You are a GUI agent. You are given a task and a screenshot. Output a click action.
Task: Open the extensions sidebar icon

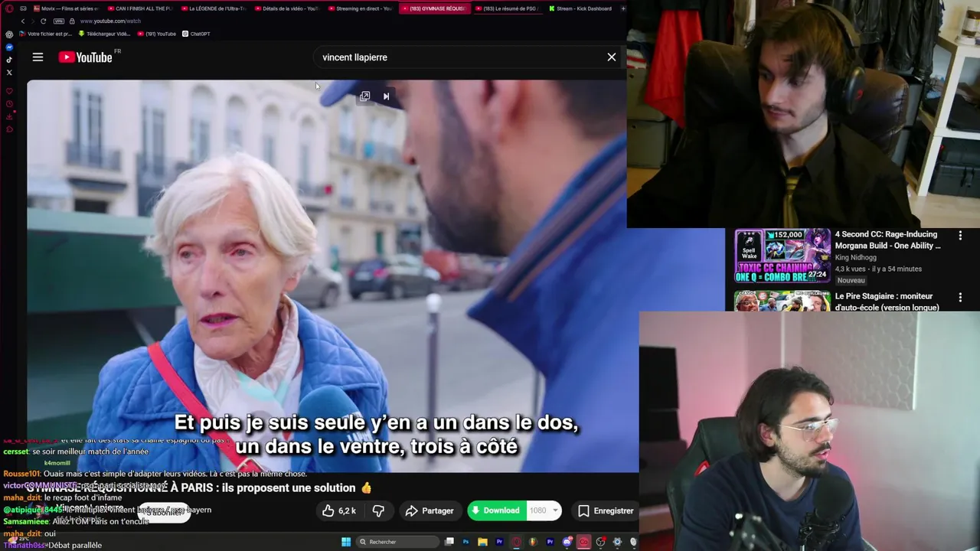point(9,129)
